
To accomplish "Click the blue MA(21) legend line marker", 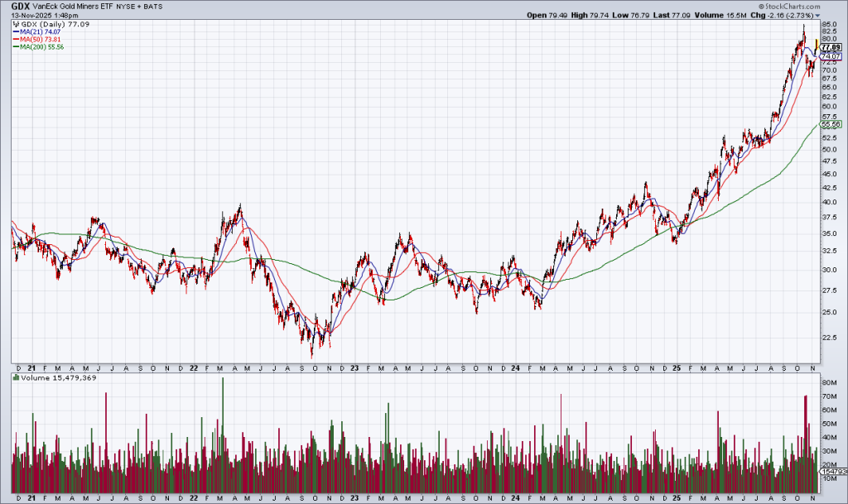I will 15,32.
